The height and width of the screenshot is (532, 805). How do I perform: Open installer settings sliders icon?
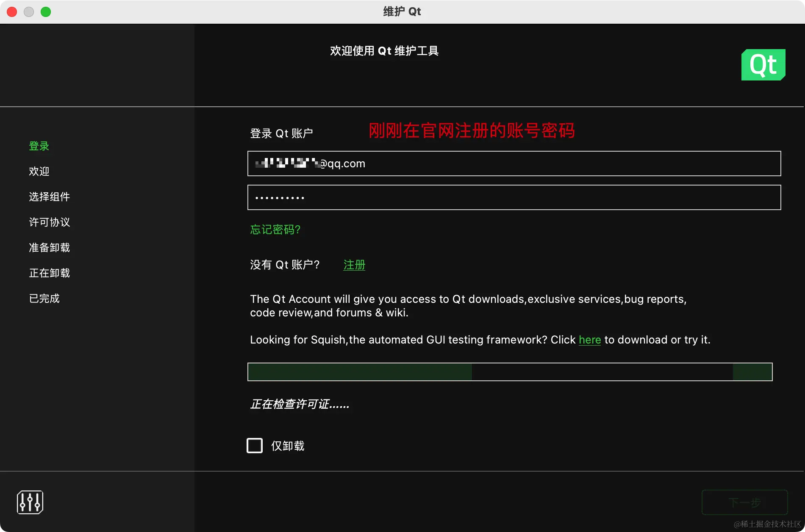30,502
